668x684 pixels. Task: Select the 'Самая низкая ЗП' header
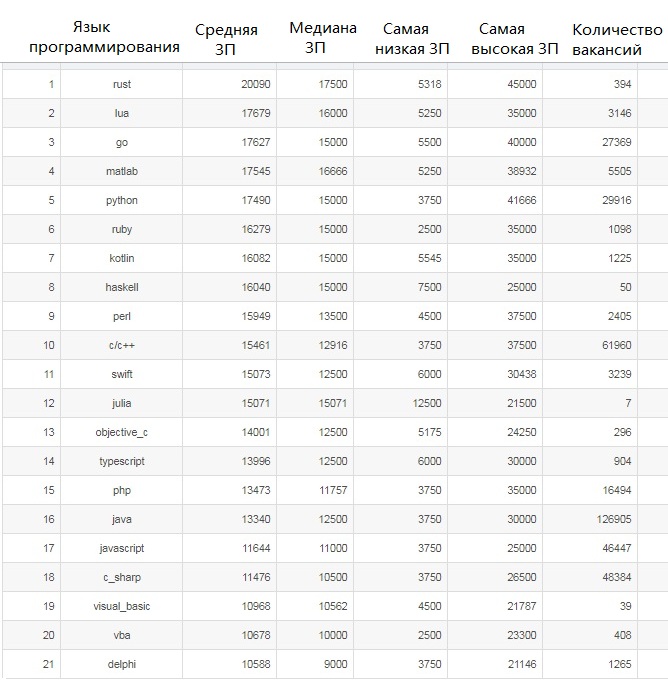pos(412,38)
